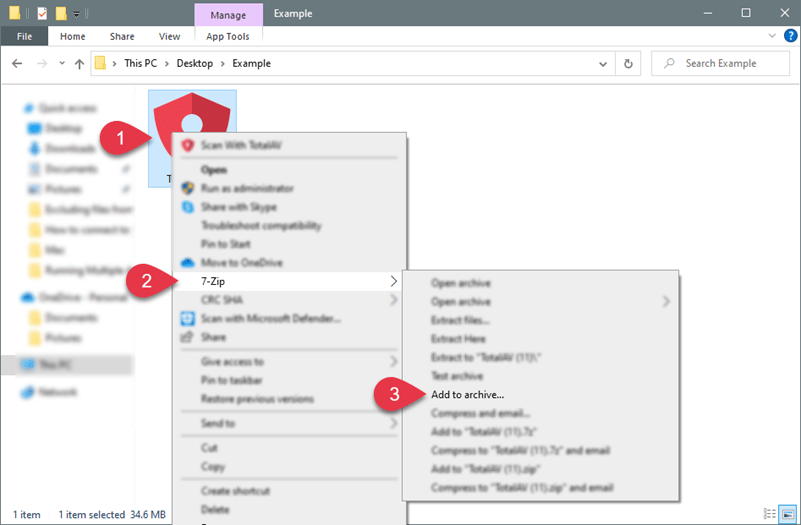This screenshot has width=801, height=525.
Task: Choose Create shortcut
Action: [289, 491]
